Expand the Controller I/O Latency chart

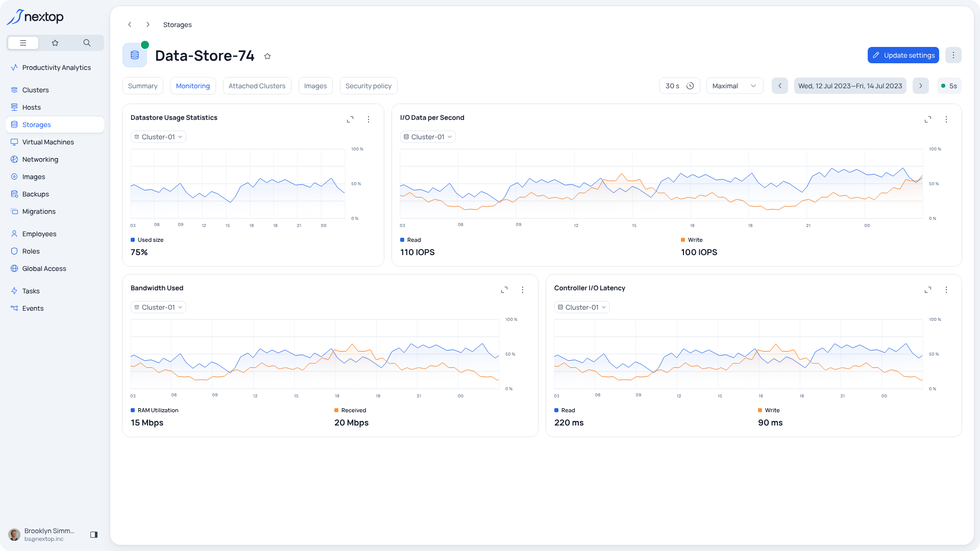(928, 290)
